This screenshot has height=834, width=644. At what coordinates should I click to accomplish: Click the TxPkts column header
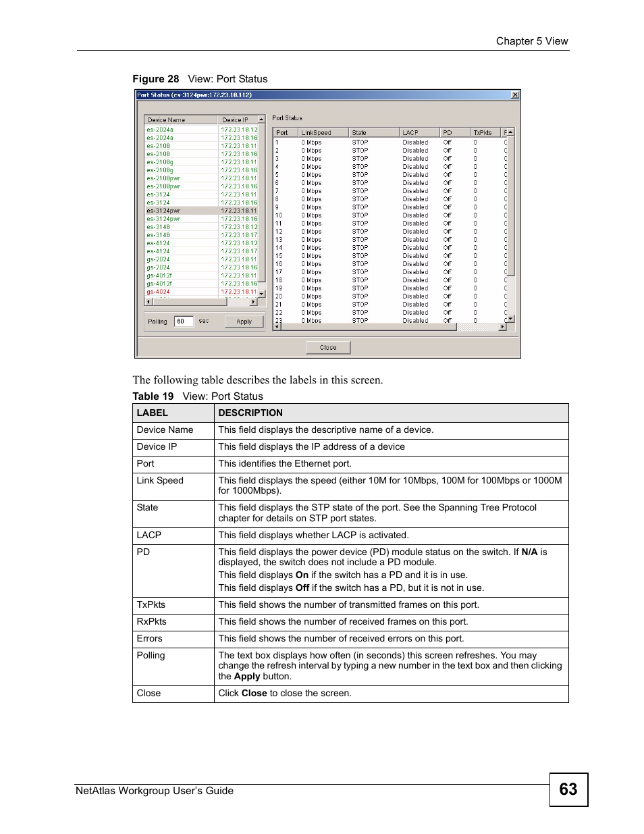tap(486, 132)
